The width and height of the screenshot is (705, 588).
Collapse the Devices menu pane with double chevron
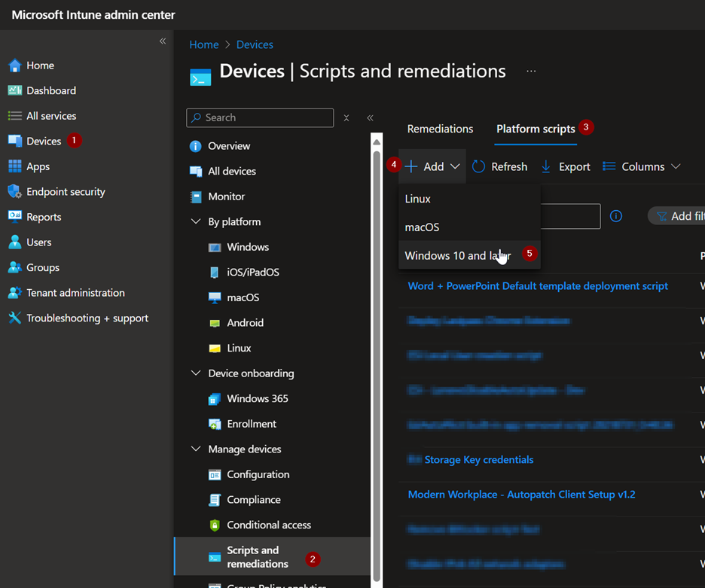(370, 117)
